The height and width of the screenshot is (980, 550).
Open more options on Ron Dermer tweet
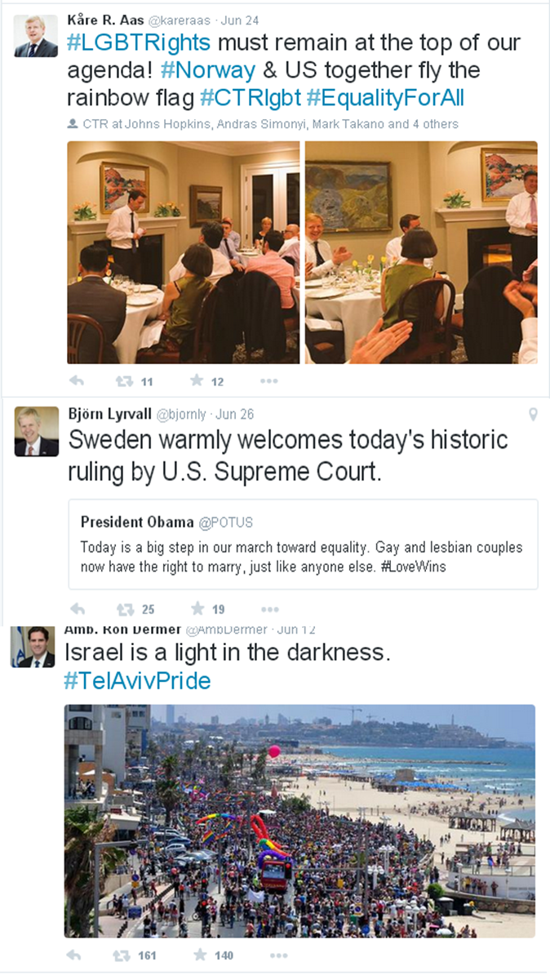point(278,955)
